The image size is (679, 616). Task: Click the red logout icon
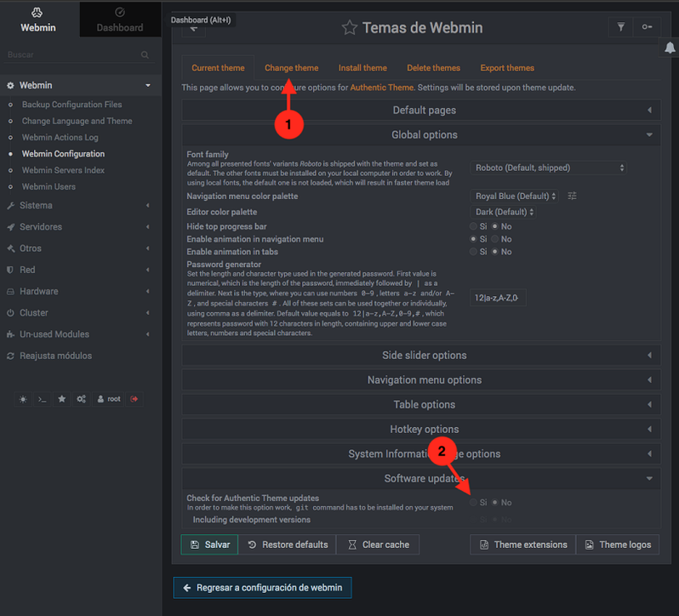coord(134,399)
